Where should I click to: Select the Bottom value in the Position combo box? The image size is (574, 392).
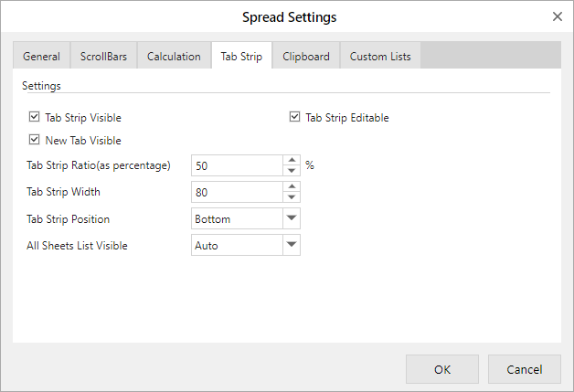[x=237, y=218]
